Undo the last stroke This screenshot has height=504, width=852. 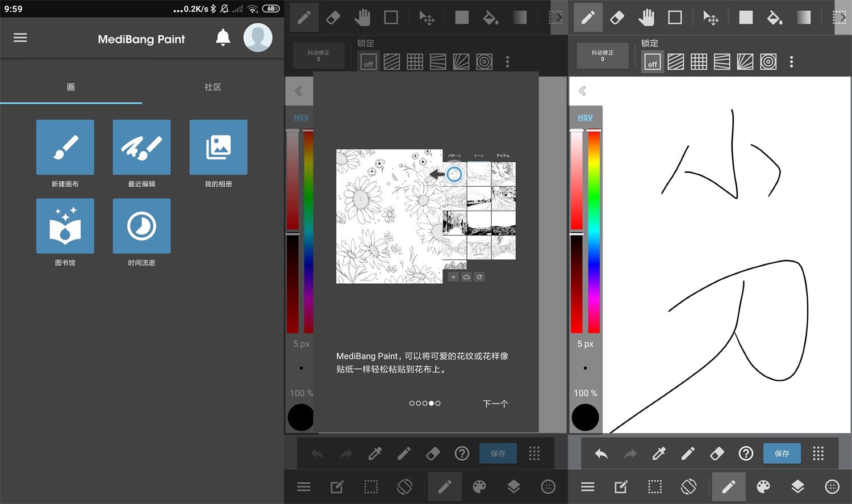pyautogui.click(x=601, y=453)
